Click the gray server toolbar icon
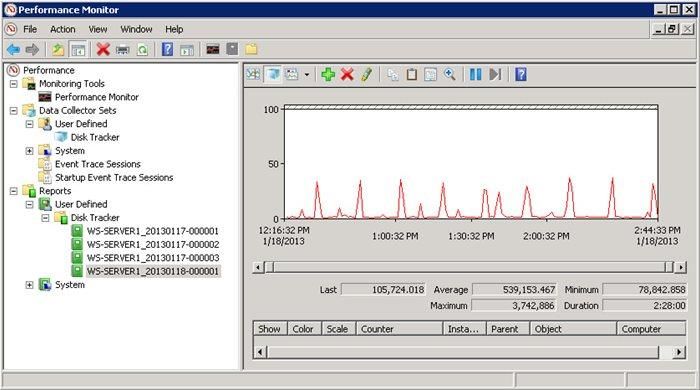 232,49
